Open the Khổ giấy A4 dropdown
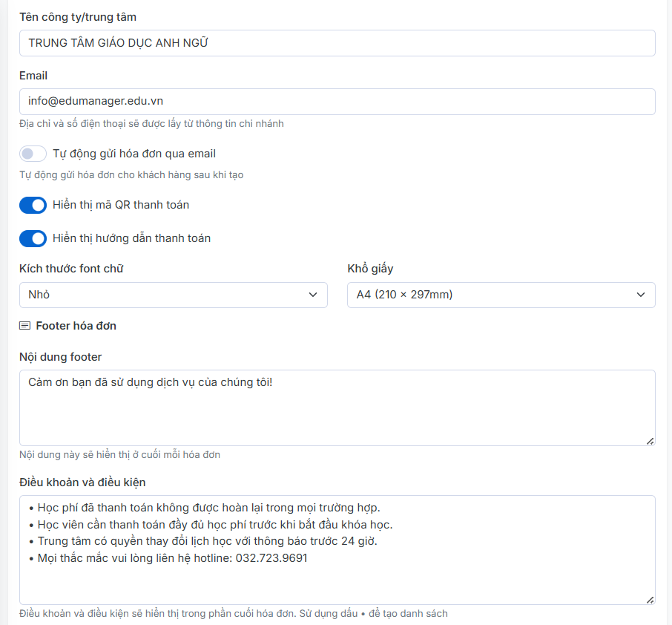Screen dimensions: 672x625 coord(501,295)
